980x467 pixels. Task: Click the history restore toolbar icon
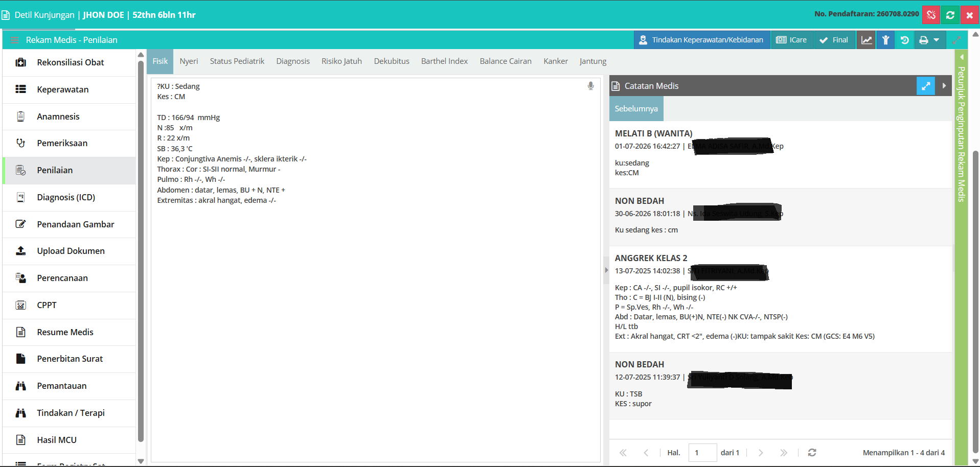905,40
